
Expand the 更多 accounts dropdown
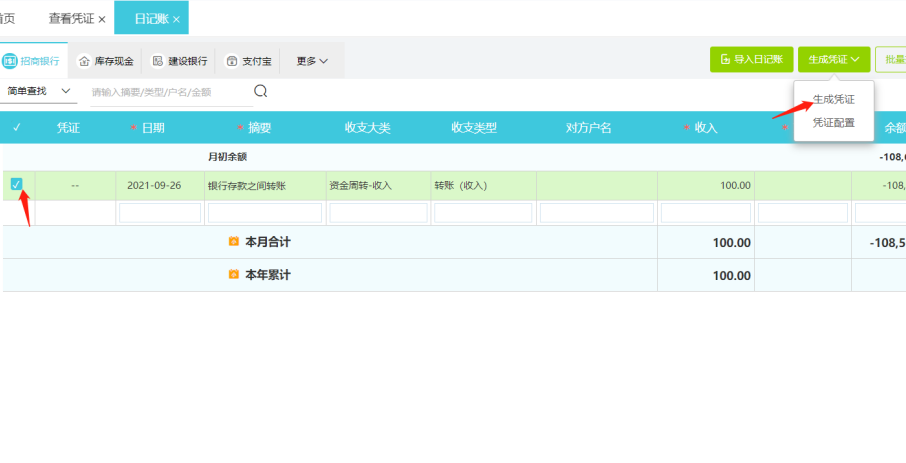[312, 61]
